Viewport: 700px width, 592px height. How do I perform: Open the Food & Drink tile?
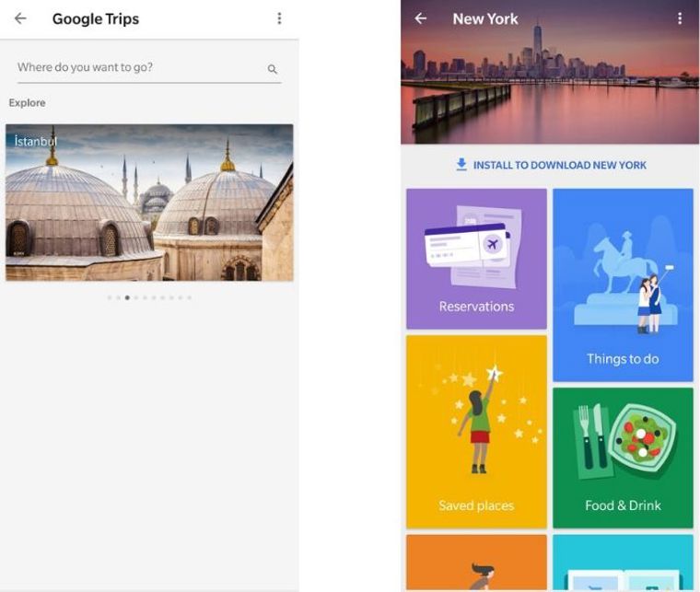click(623, 458)
